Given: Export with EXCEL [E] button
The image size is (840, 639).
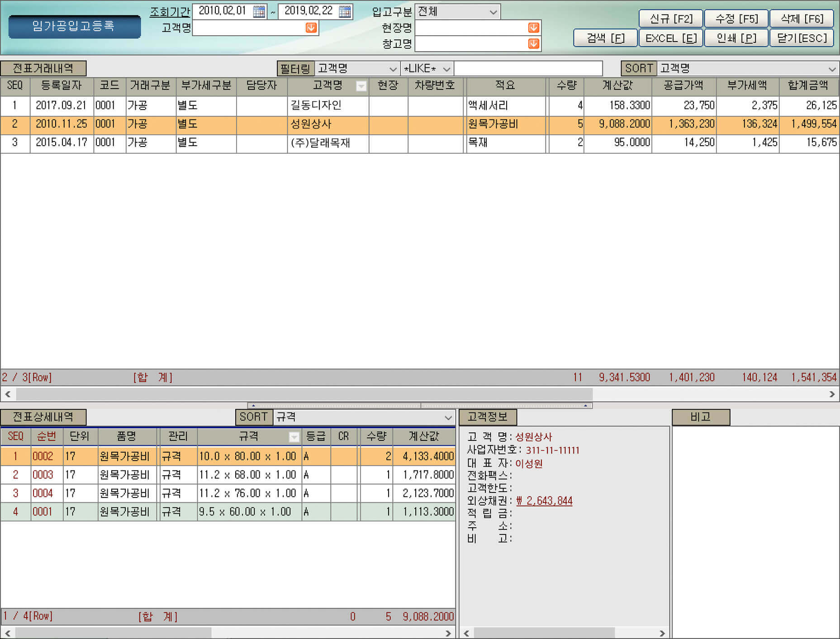Looking at the screenshot, I should 671,38.
